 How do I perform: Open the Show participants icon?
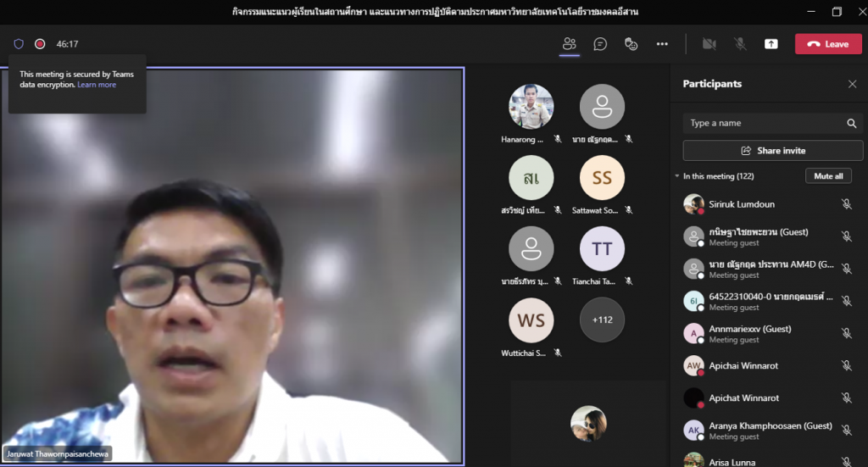point(570,44)
